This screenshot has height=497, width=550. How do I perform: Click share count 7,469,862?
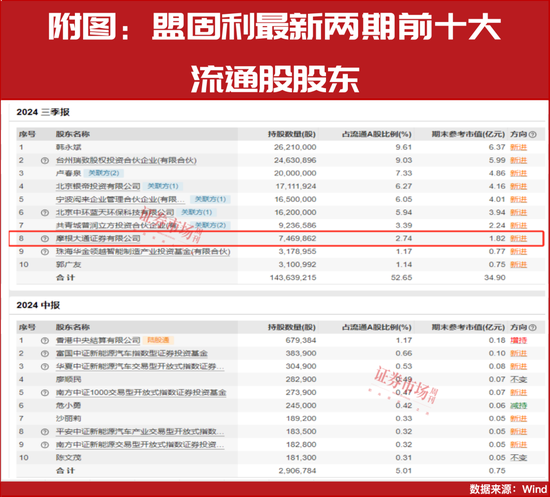pos(297,239)
